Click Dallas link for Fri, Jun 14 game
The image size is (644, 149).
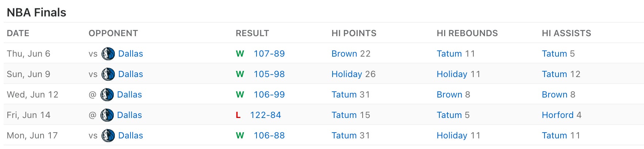pyautogui.click(x=129, y=115)
